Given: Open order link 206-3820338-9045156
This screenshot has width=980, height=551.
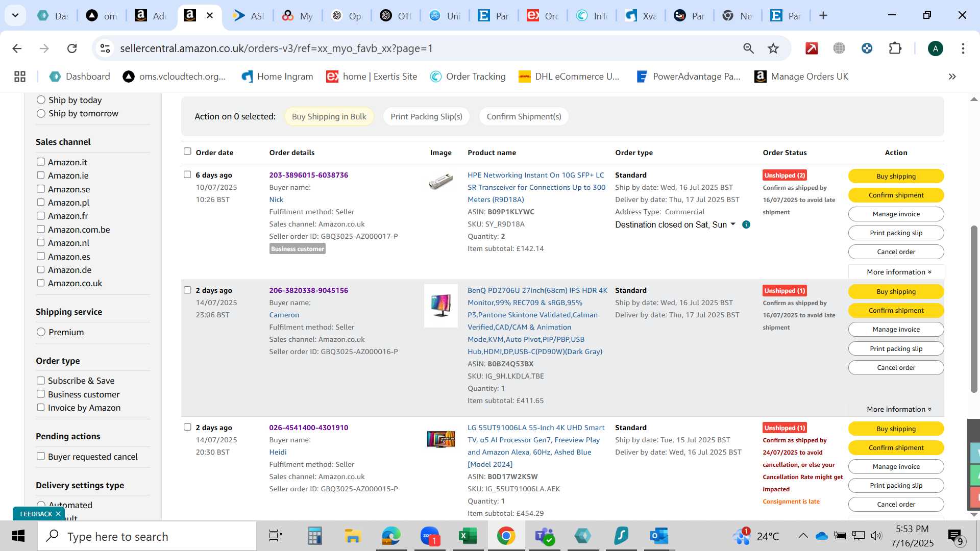Looking at the screenshot, I should 308,290.
